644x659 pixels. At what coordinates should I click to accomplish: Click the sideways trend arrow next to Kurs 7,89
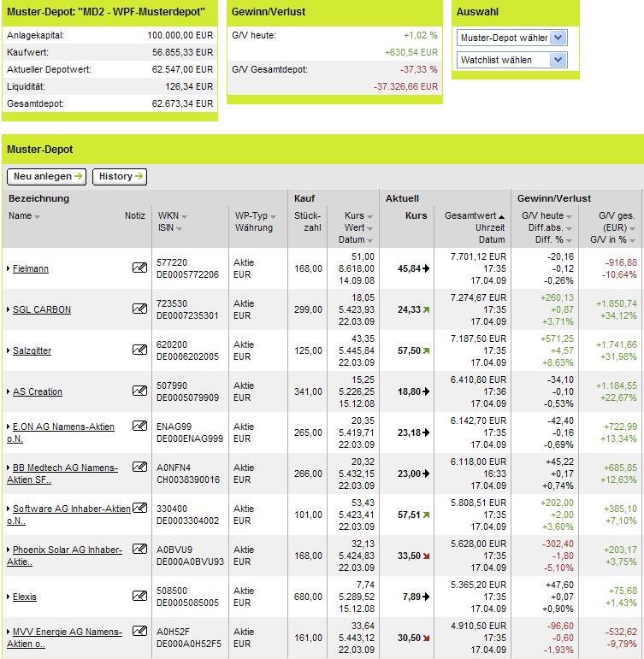(x=426, y=597)
